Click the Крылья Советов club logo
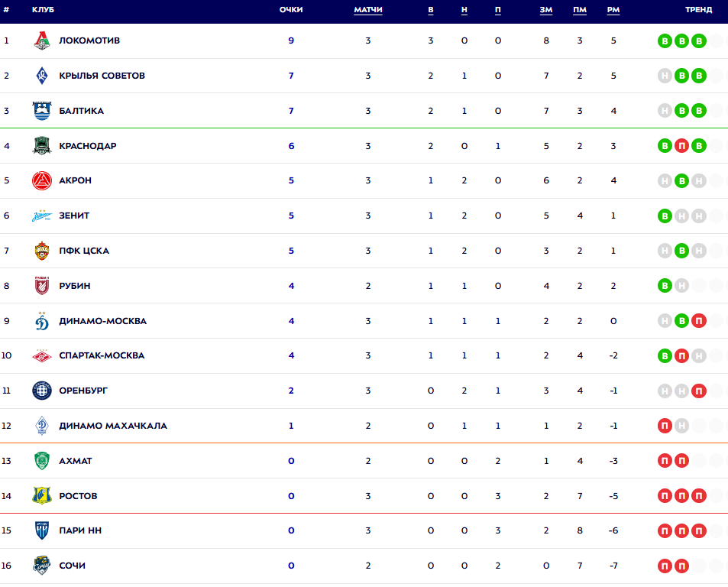 pyautogui.click(x=42, y=76)
